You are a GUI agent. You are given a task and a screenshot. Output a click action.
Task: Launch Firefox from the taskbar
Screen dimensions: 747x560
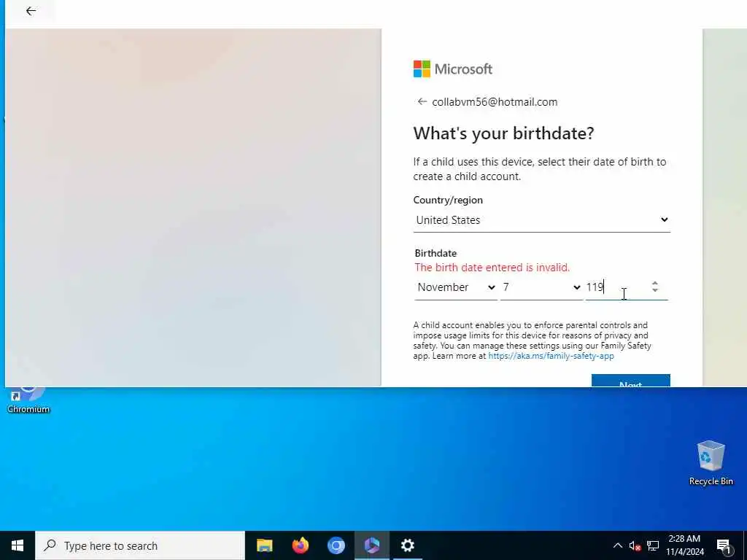[x=300, y=545]
